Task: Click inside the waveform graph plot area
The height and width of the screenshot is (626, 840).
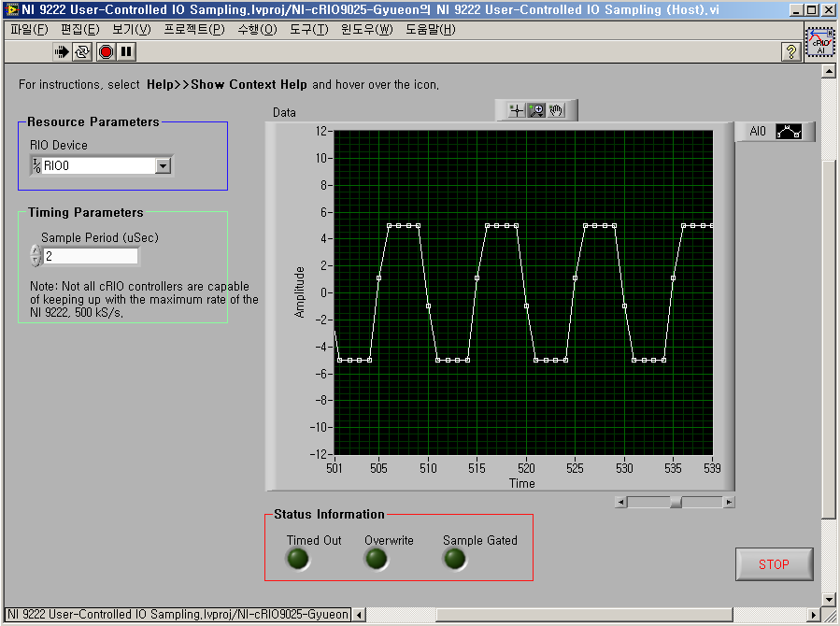Action: click(x=523, y=292)
